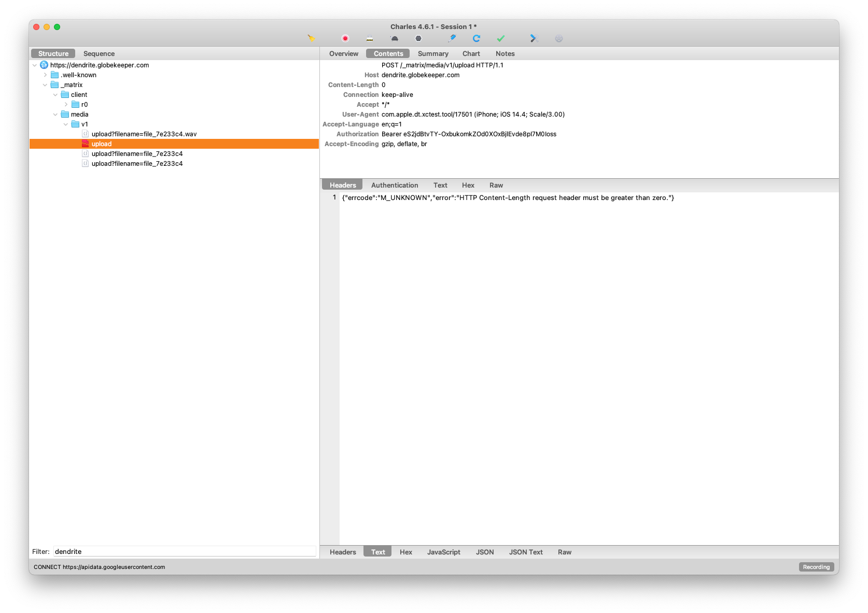
Task: Collapse the media folder
Action: pyautogui.click(x=55, y=114)
